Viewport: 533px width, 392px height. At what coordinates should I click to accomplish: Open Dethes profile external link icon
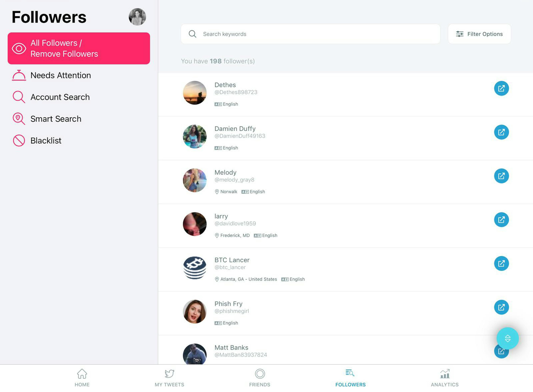click(x=501, y=88)
